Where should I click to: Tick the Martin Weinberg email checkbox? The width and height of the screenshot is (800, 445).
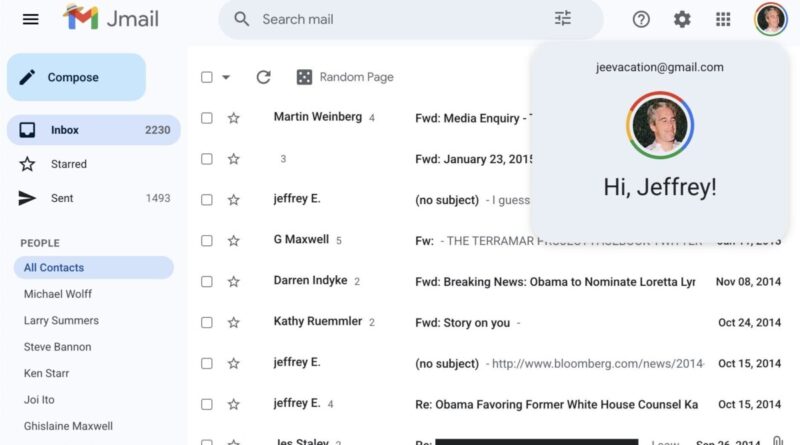207,118
